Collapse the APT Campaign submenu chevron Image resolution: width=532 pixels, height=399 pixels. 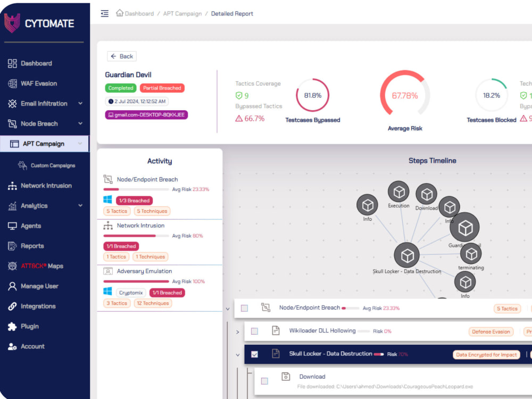point(80,144)
